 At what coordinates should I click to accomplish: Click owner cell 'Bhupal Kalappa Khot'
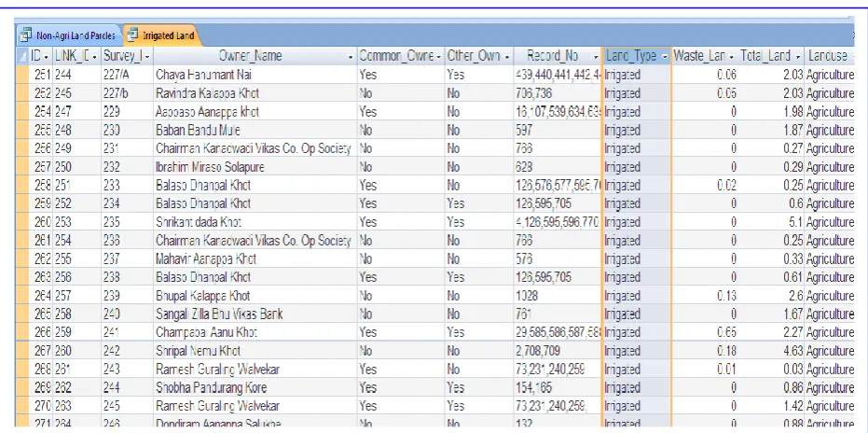[255, 295]
